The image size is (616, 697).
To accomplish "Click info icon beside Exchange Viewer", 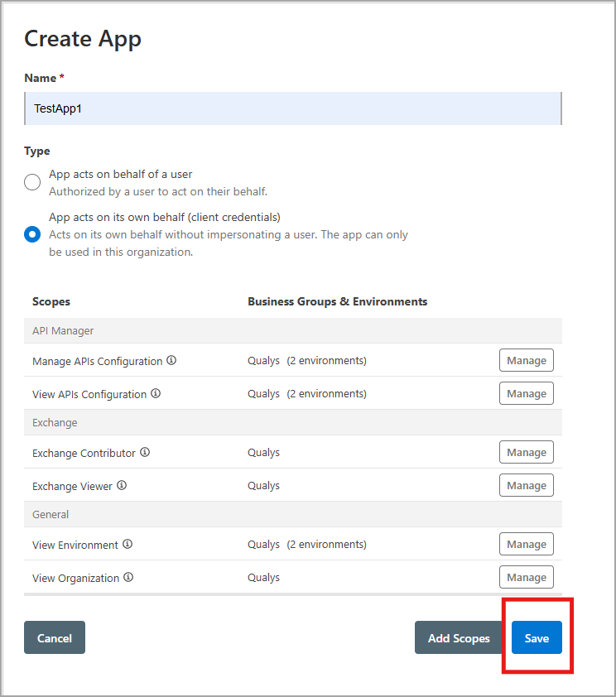I will tap(122, 485).
